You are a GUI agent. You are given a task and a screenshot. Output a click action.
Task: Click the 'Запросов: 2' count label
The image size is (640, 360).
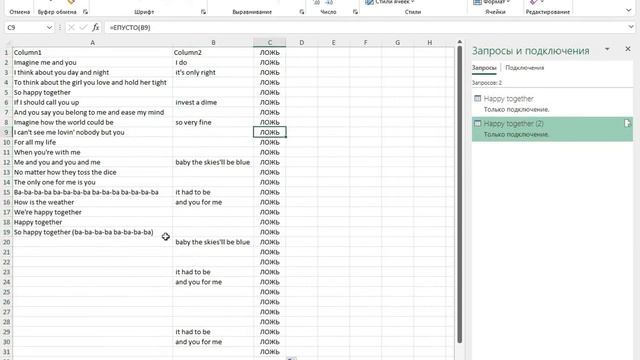point(487,82)
